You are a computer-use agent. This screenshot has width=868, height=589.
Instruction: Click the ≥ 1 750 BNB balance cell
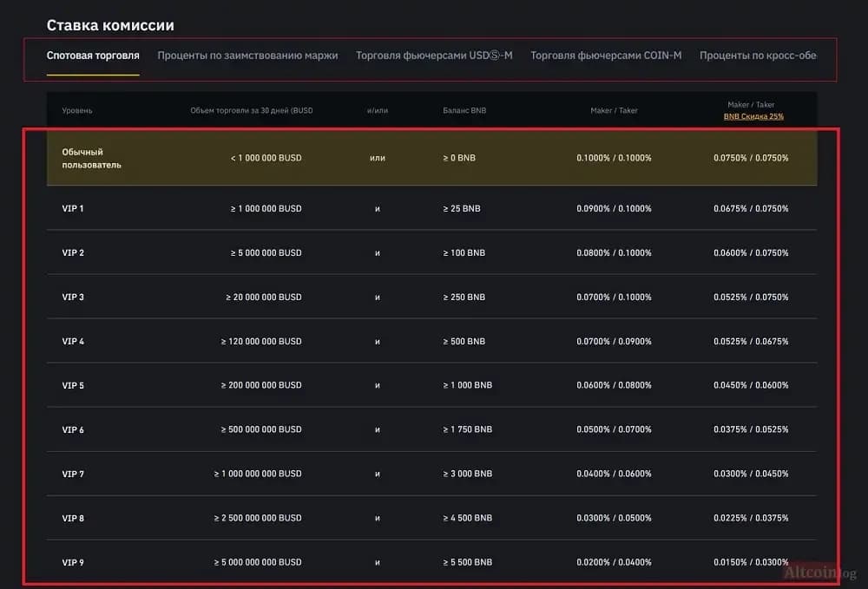[467, 429]
